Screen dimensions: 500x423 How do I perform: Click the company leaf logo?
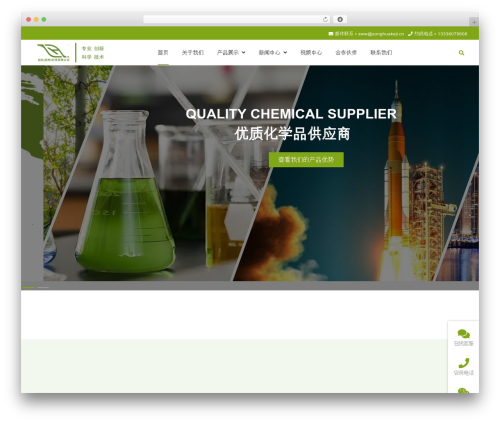pos(53,52)
